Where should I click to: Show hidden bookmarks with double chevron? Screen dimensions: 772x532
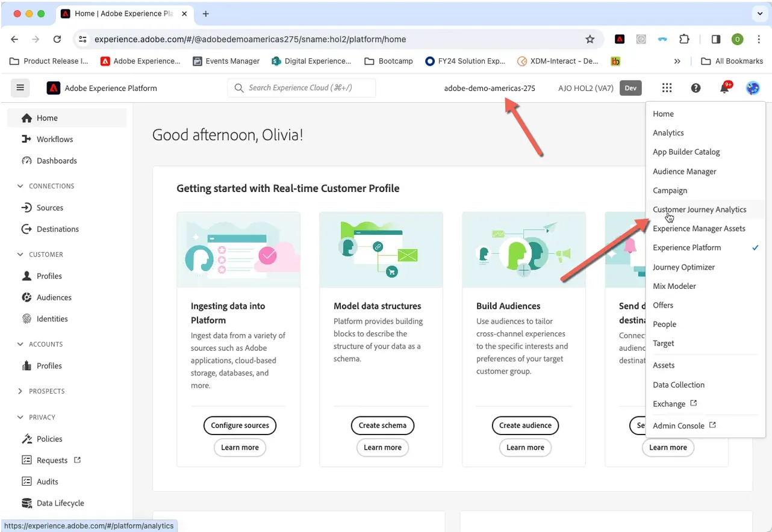pos(677,61)
